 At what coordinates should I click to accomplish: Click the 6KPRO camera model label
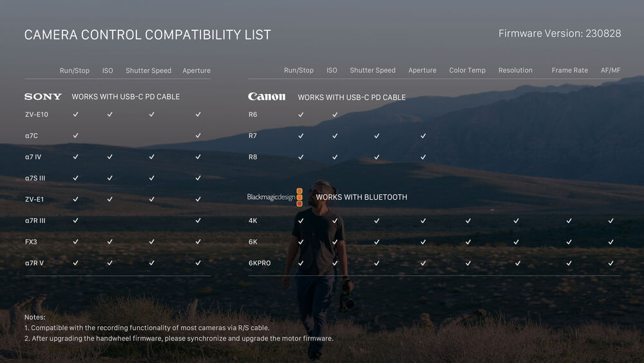[260, 263]
